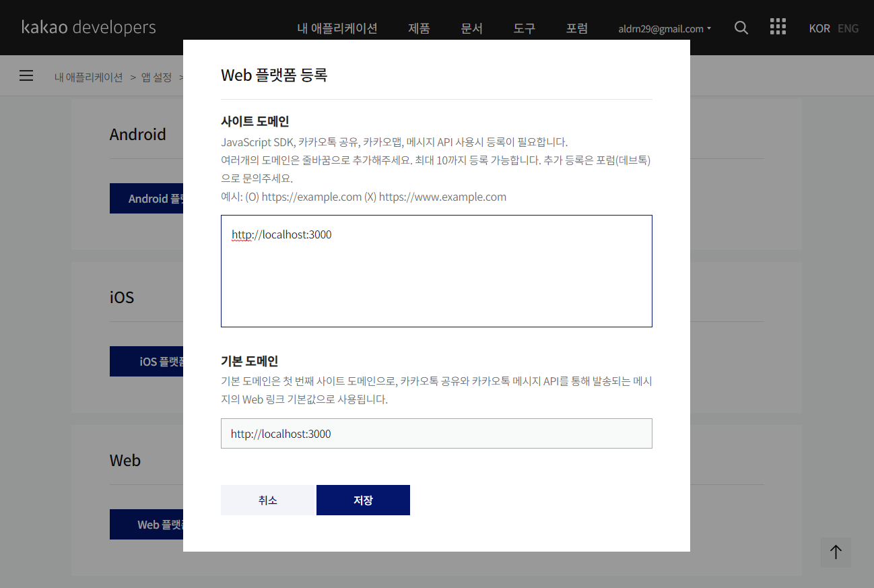Click the iOS section heading
Screen dimensions: 874x588
pyautogui.click(x=122, y=297)
